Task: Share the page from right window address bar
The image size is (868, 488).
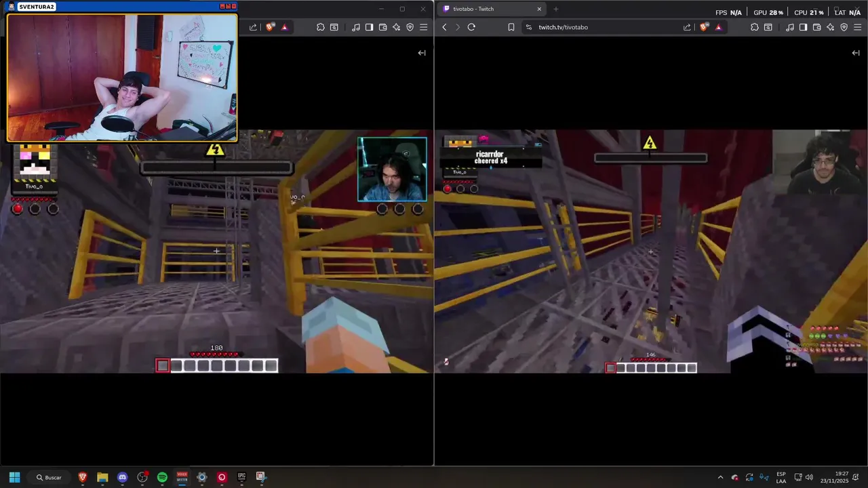Action: 687,27
